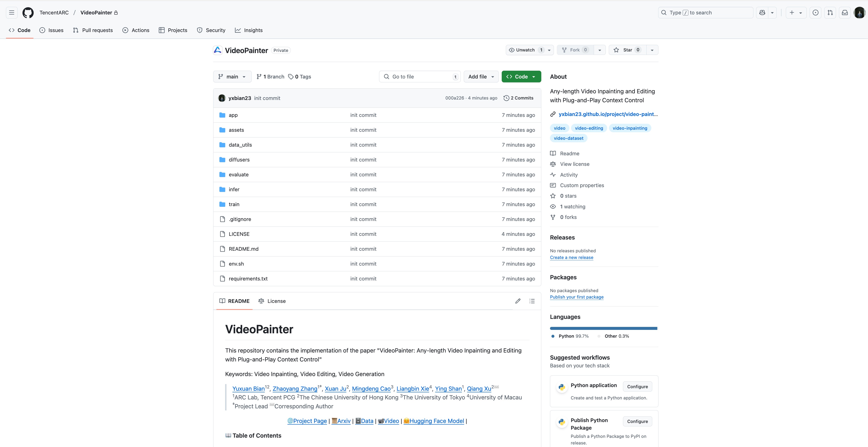
Task: Open the Copilot chat icon
Action: coord(762,12)
